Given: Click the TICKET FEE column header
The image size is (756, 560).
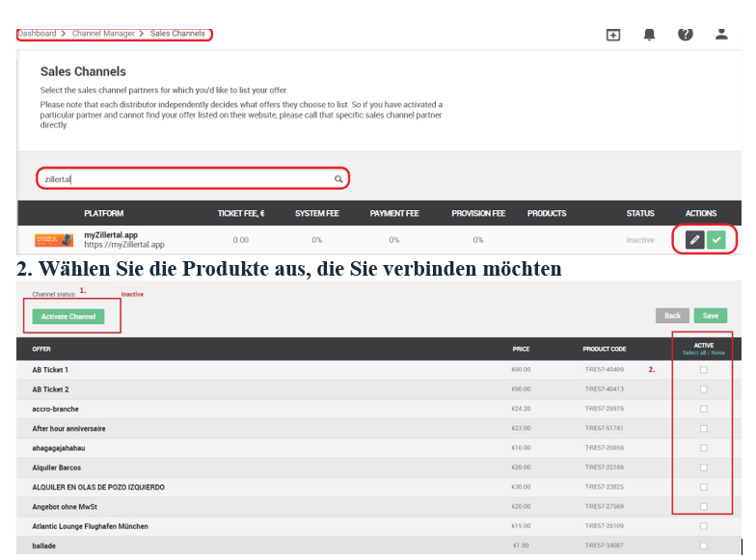Looking at the screenshot, I should [x=241, y=213].
